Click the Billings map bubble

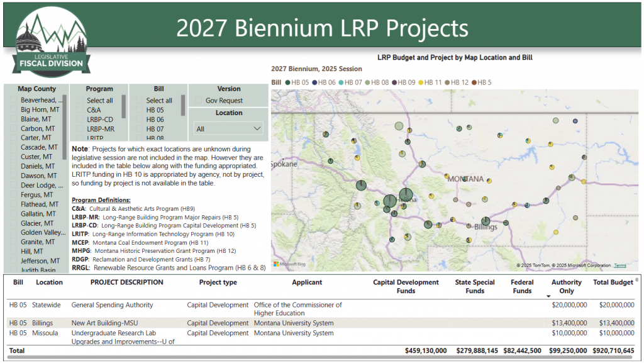486,221
